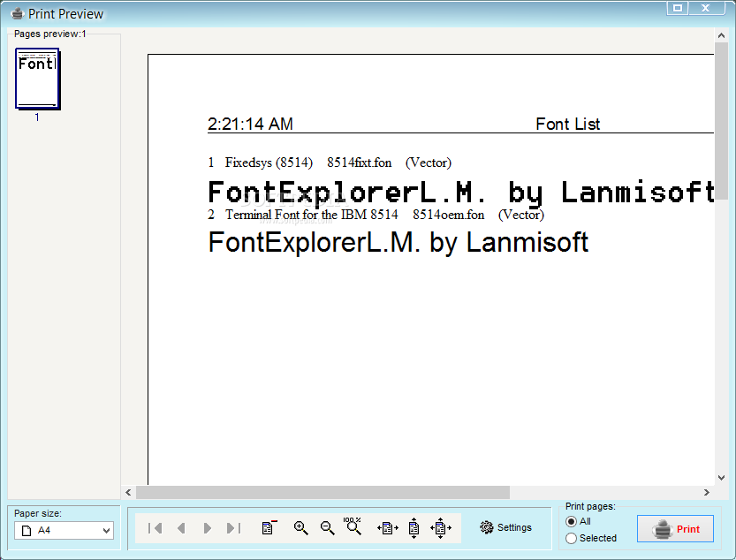
Task: Click the scroll left arrow
Action: (x=128, y=492)
